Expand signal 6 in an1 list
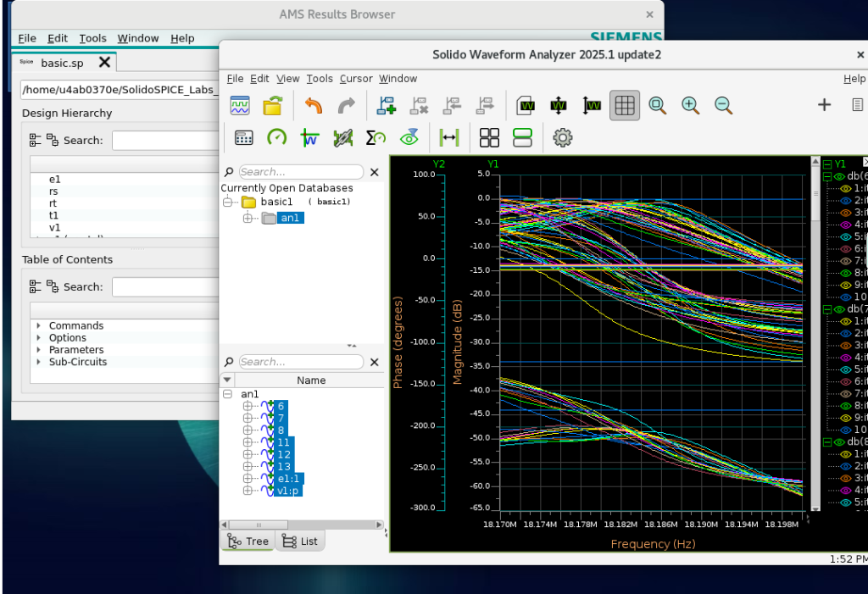 (x=248, y=407)
